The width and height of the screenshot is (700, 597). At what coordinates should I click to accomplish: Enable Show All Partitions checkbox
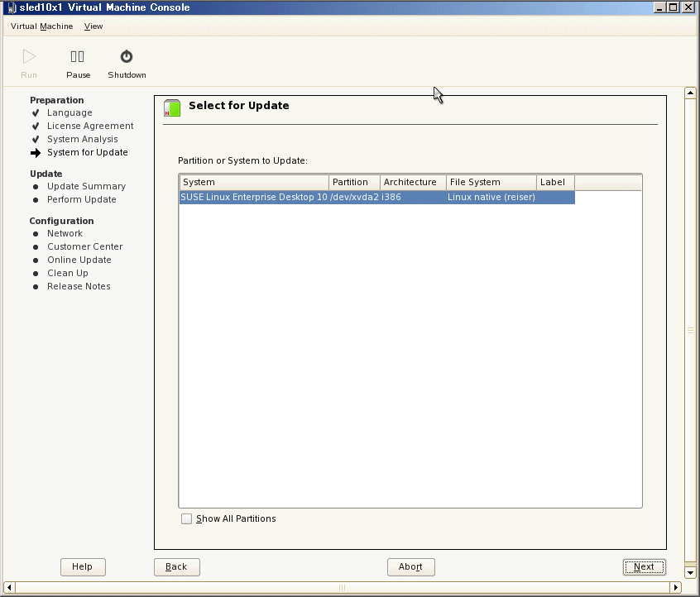[x=187, y=518]
